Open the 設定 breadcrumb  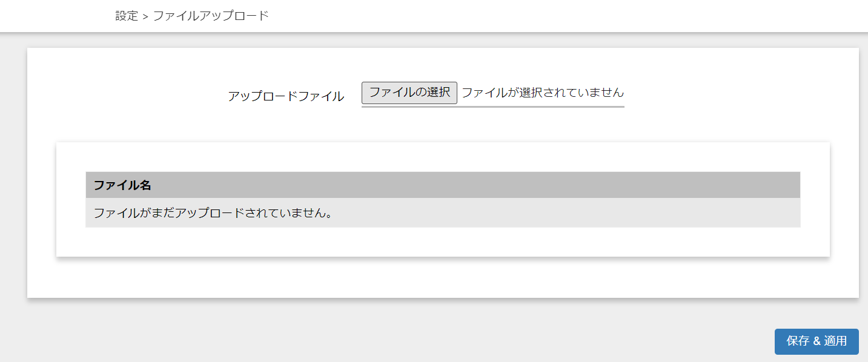point(127,16)
